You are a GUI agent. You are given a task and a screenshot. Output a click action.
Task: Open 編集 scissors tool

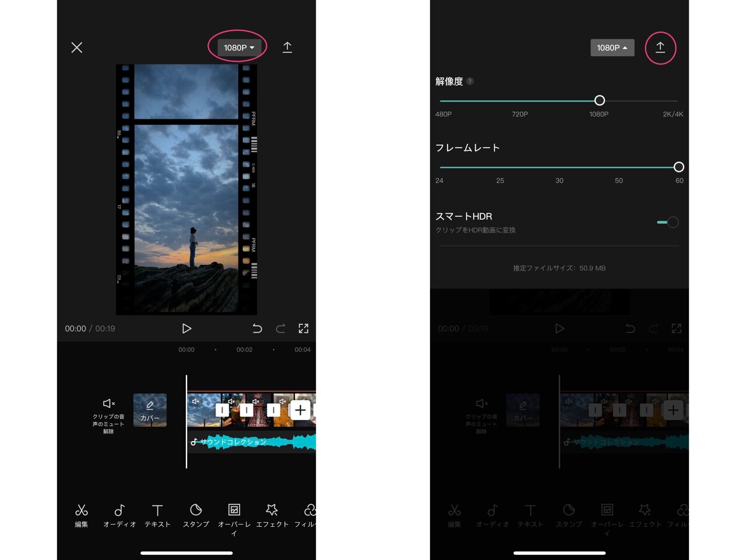(x=82, y=516)
